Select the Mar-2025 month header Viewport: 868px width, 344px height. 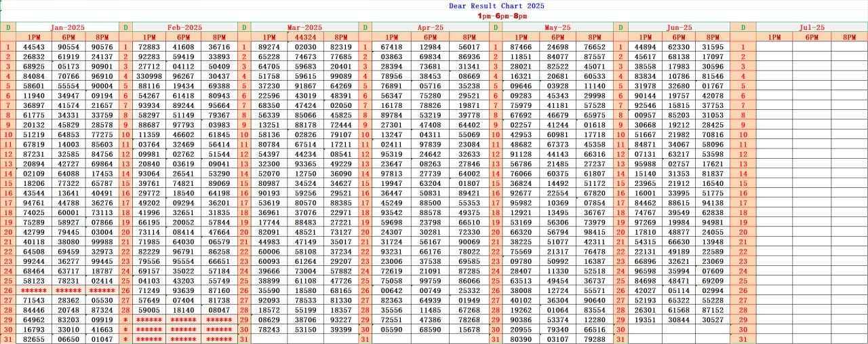click(304, 27)
